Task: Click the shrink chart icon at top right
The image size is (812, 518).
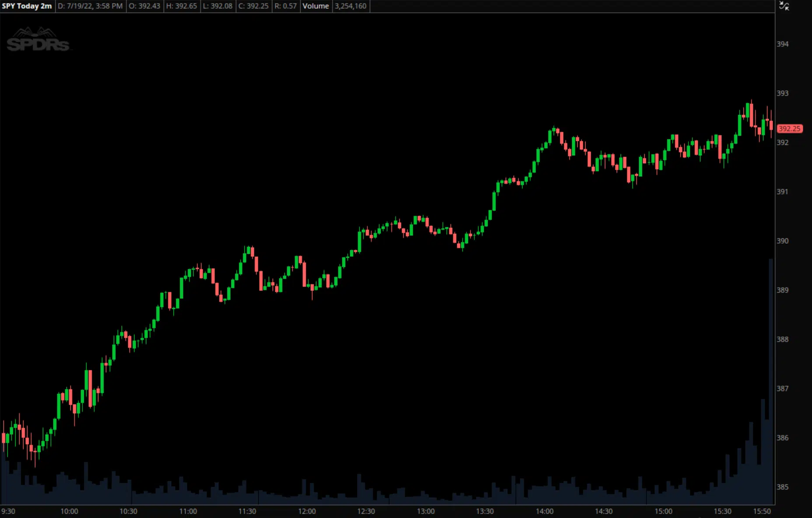Action: 784,6
